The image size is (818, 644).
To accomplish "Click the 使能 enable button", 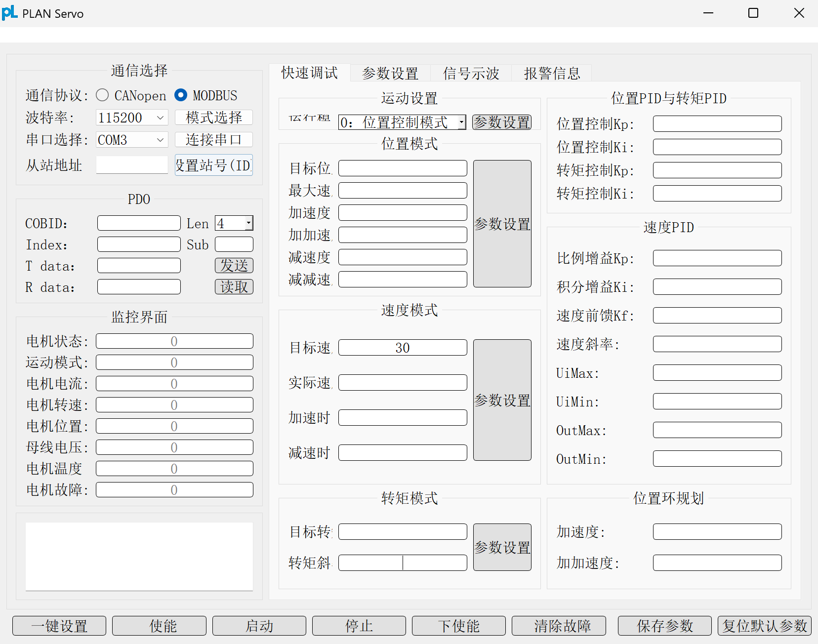I will [x=159, y=626].
